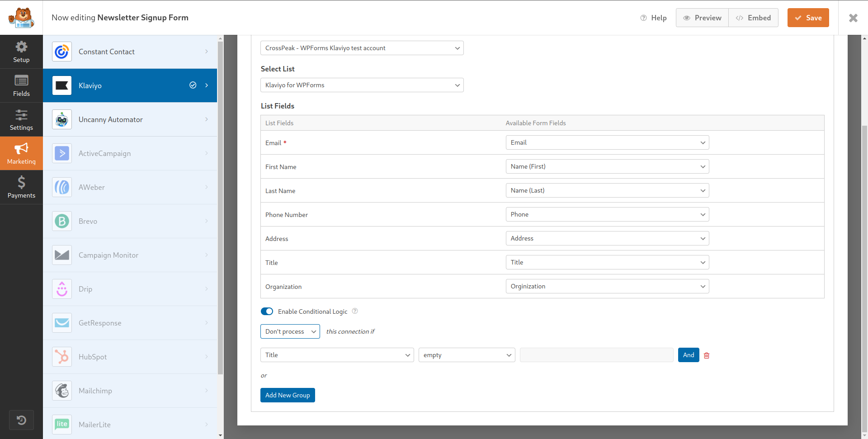This screenshot has height=439, width=868.
Task: Open the revisions history icon
Action: pos(21,420)
